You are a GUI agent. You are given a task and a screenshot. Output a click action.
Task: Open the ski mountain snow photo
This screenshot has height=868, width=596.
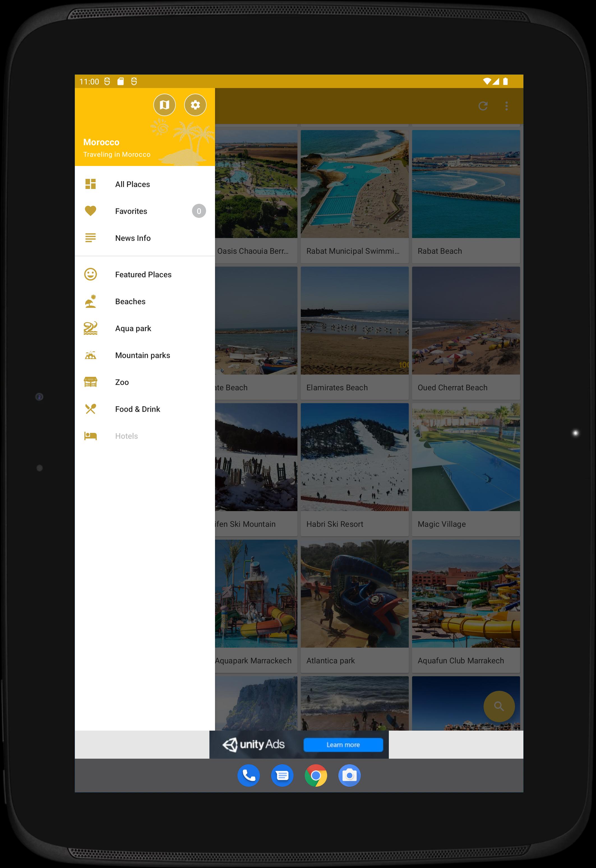(256, 457)
